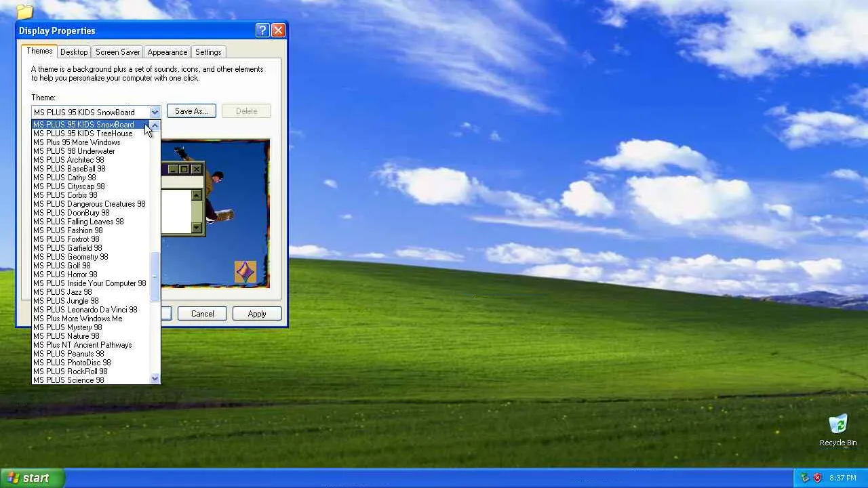Select MS PLUS Cathy 98
Viewport: 868px width, 488px height.
click(91, 178)
